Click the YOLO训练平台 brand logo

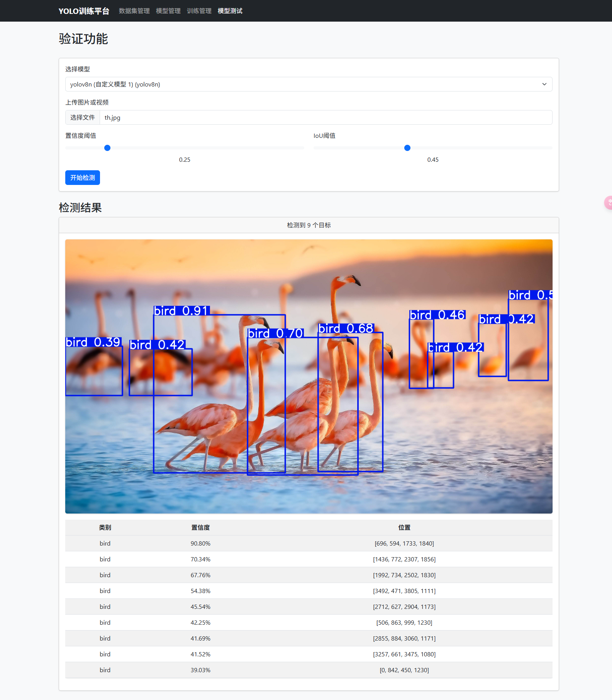[84, 11]
